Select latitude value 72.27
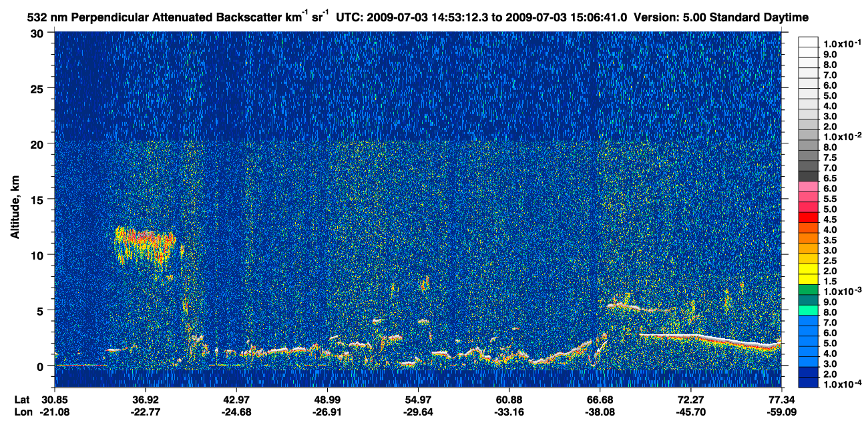 (x=690, y=400)
